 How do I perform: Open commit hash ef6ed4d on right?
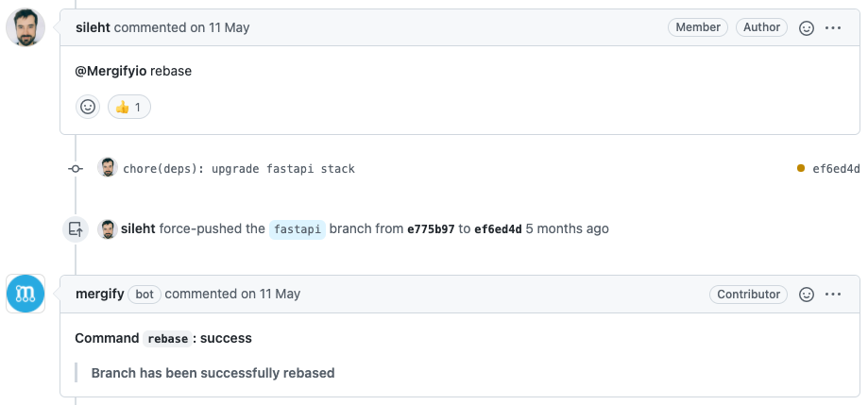click(836, 169)
